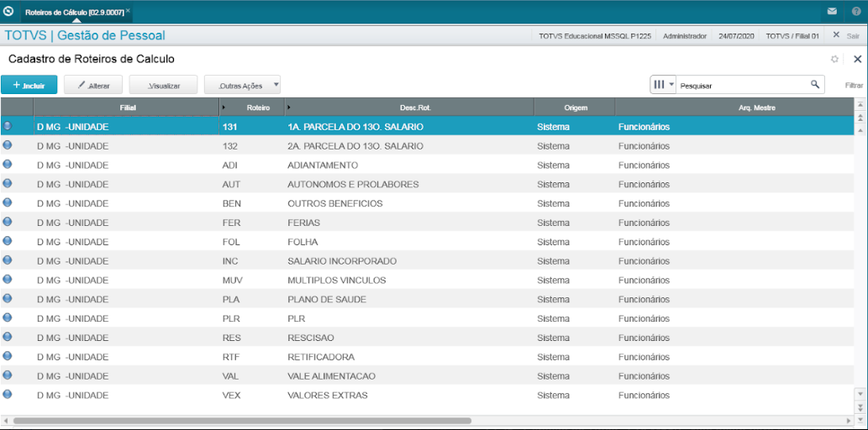Click the horizontal scrollbar right arrow
This screenshot has width=868, height=430.
point(848,421)
